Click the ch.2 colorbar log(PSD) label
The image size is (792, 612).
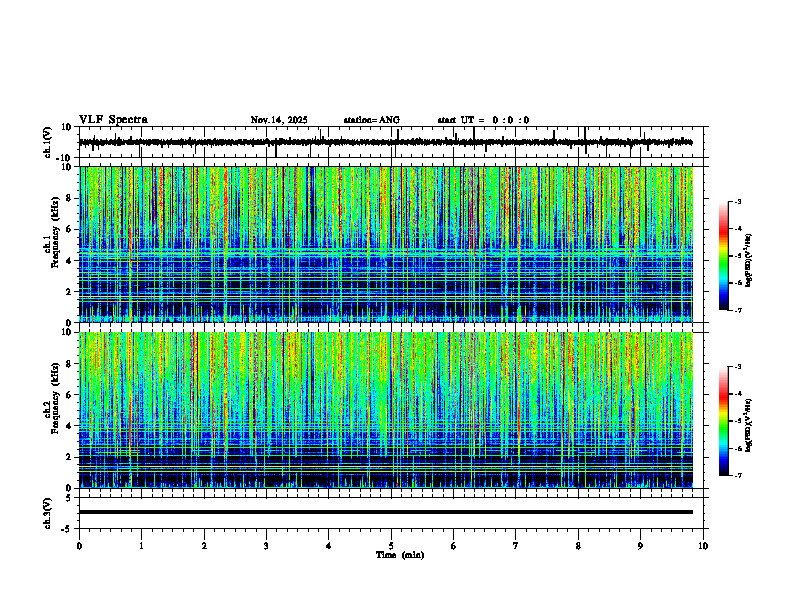pyautogui.click(x=749, y=425)
